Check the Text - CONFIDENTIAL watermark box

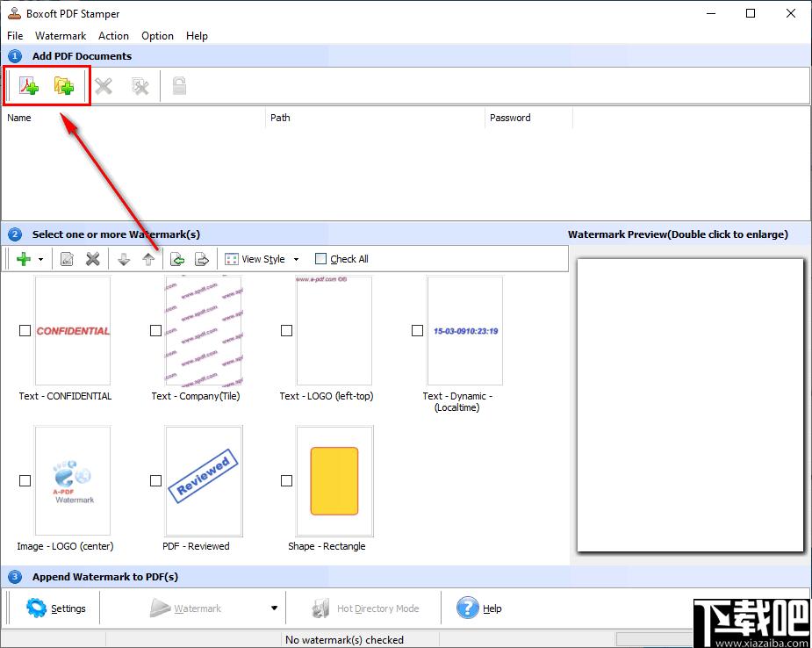25,331
